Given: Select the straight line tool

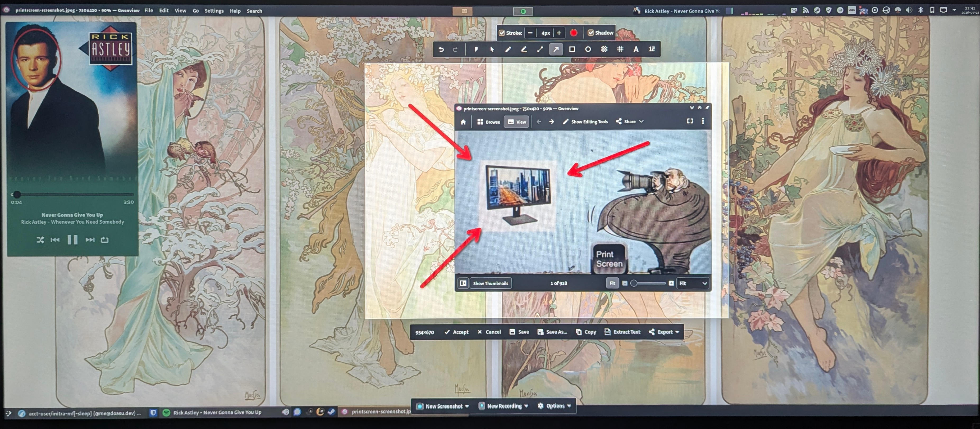Looking at the screenshot, I should click(x=540, y=49).
